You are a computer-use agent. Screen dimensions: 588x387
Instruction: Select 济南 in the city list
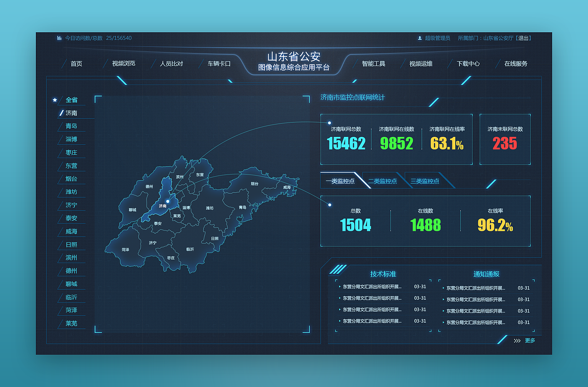tap(71, 113)
